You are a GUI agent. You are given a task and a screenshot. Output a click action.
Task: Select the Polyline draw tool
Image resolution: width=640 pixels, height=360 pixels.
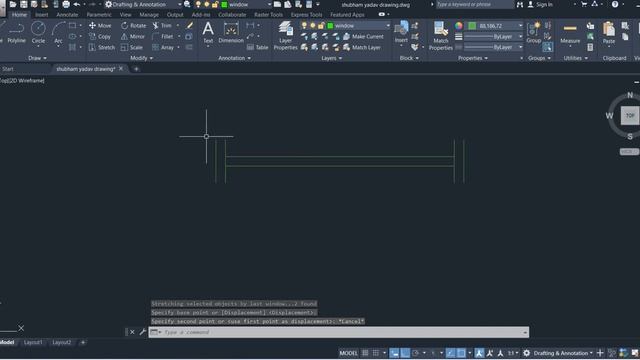coord(16,33)
